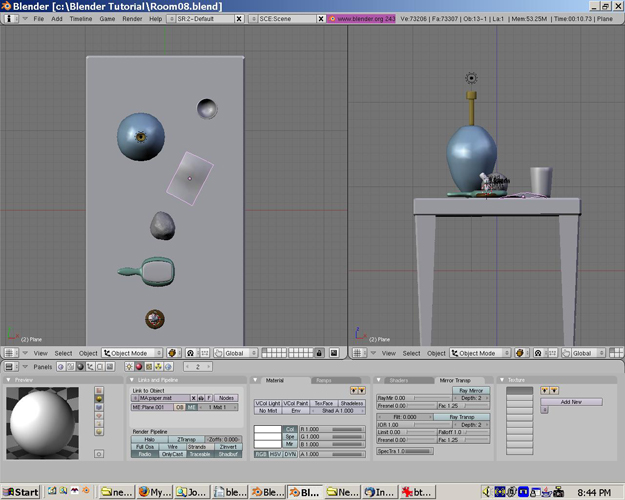Image resolution: width=625 pixels, height=500 pixels.
Task: Click the draw type icon in left viewport header
Action: [x=171, y=353]
